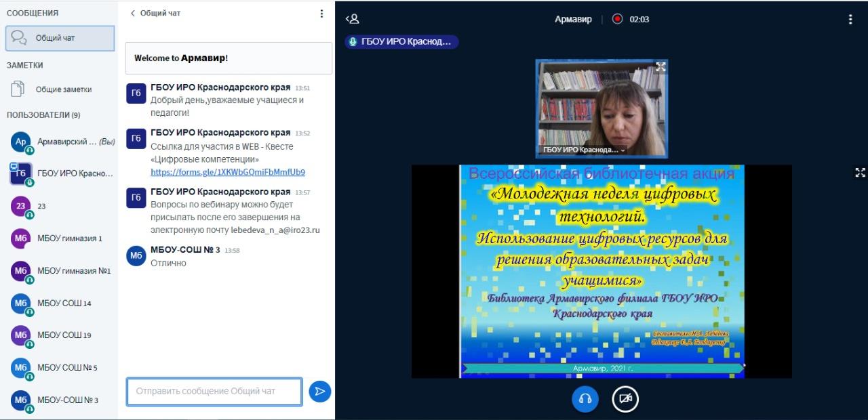Click the presentation slide area
The width and height of the screenshot is (868, 420).
[x=601, y=271]
